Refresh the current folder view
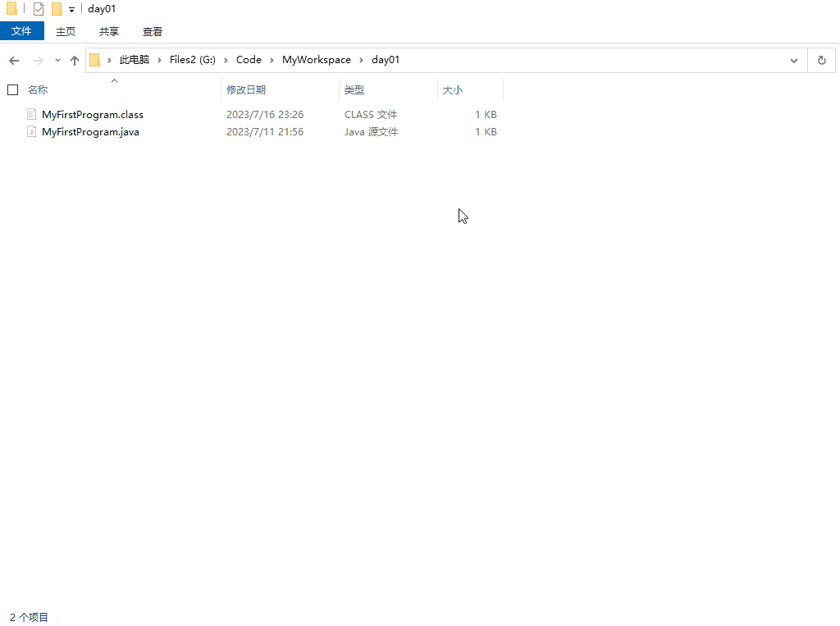The image size is (840, 626). click(x=821, y=60)
